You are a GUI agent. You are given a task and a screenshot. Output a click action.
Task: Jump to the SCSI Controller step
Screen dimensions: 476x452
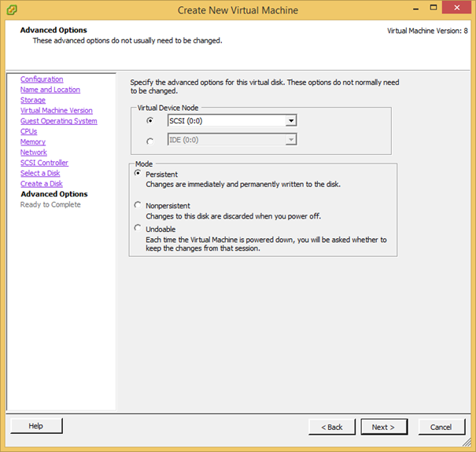click(x=44, y=163)
